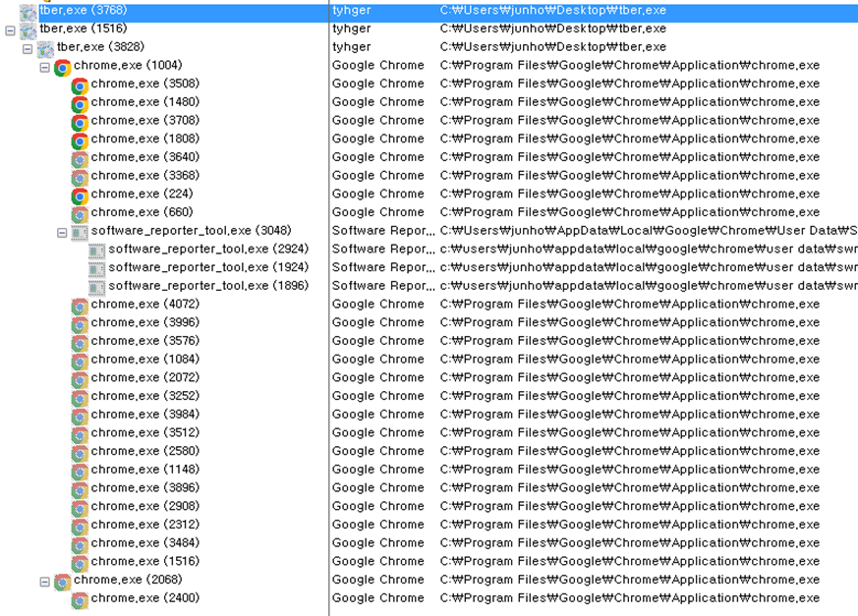
Task: Select process chrome.exe (3484)
Action: (145, 543)
